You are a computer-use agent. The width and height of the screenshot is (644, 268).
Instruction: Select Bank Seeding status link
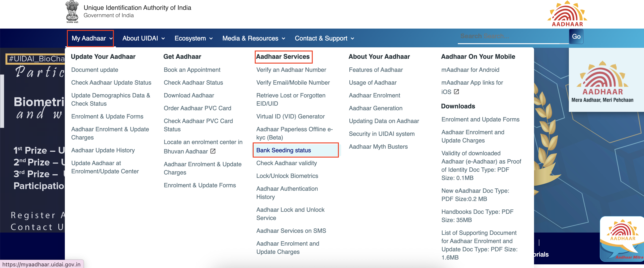(x=283, y=150)
